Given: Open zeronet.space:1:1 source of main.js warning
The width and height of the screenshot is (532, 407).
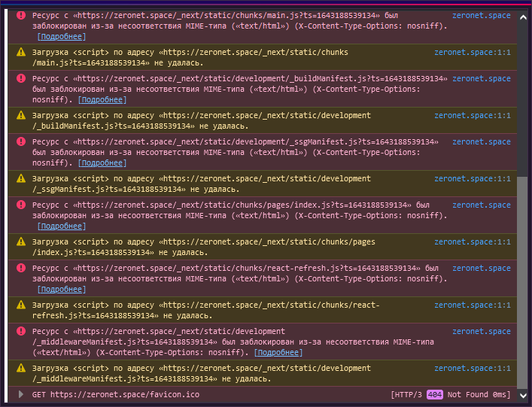Looking at the screenshot, I should tap(473, 52).
